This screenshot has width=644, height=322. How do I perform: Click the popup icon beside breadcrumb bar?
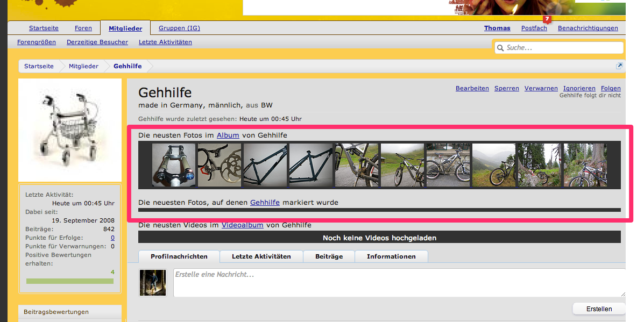tap(619, 66)
